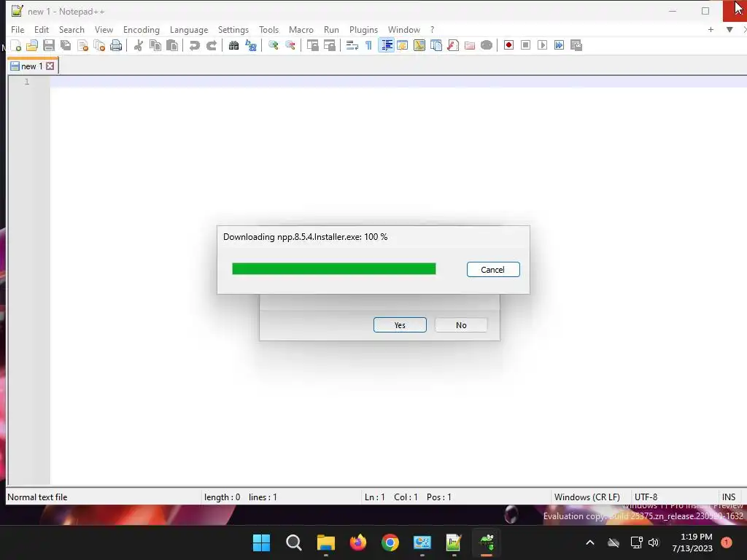Play back the recorded macro
The image size is (747, 560).
(x=542, y=45)
